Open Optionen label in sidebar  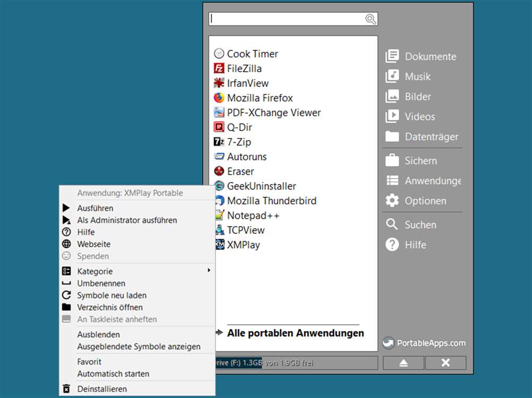[425, 201]
